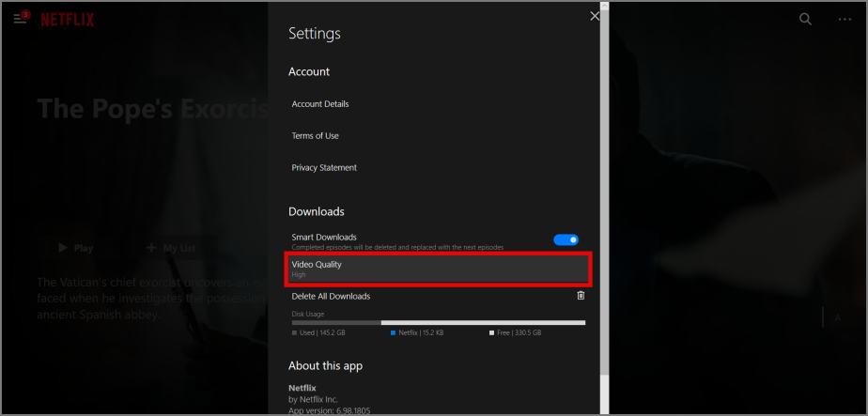Click the Downloads section heading

pyautogui.click(x=316, y=211)
